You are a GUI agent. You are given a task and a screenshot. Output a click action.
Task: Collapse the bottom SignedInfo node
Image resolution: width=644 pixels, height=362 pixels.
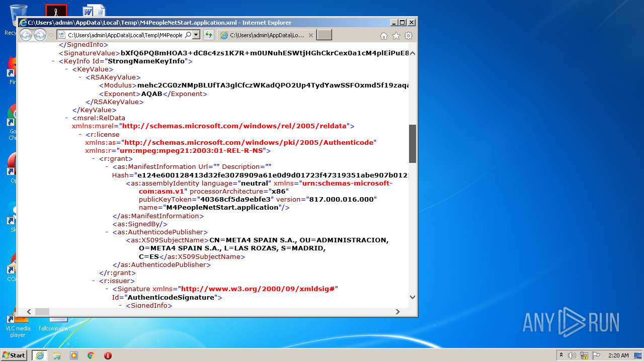(x=121, y=305)
